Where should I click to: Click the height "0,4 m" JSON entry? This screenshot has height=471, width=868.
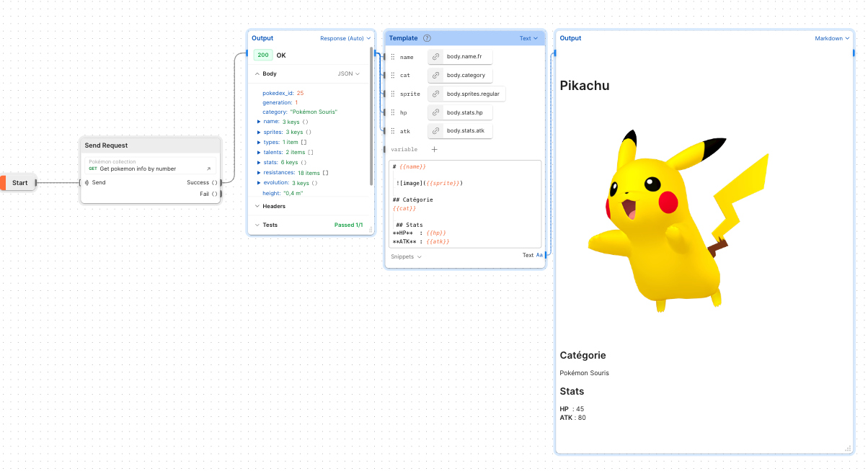pos(283,193)
